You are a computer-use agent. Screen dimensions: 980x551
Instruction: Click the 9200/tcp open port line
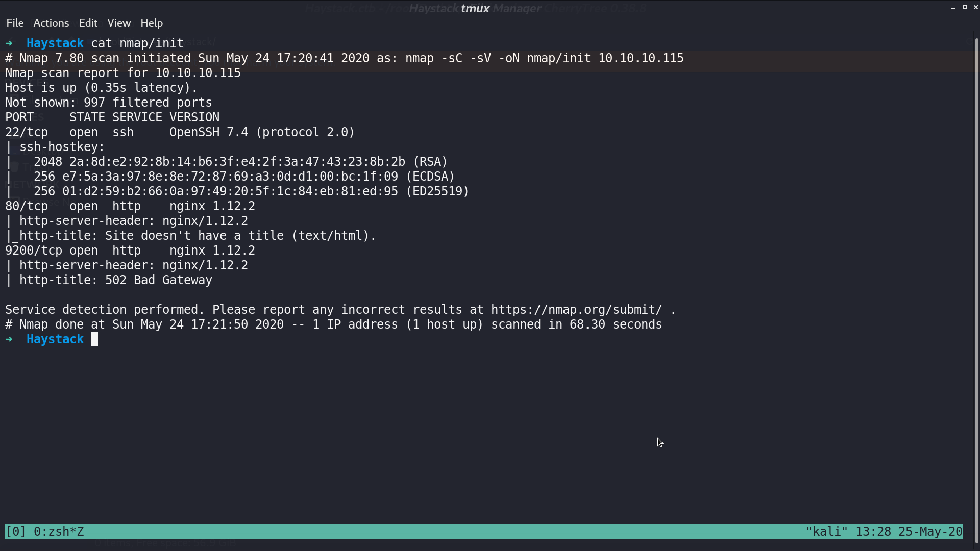[x=130, y=251]
